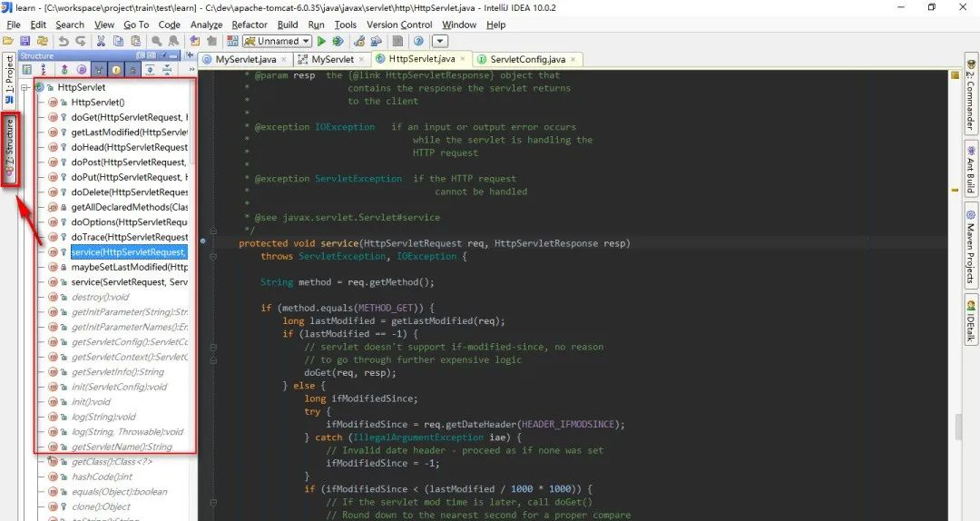980x521 pixels.
Task: Switch to the MyServlet.java editor tab
Action: pyautogui.click(x=245, y=59)
